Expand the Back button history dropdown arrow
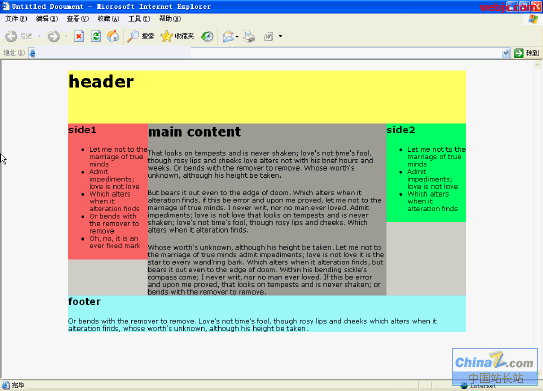The image size is (543, 391). click(x=39, y=36)
